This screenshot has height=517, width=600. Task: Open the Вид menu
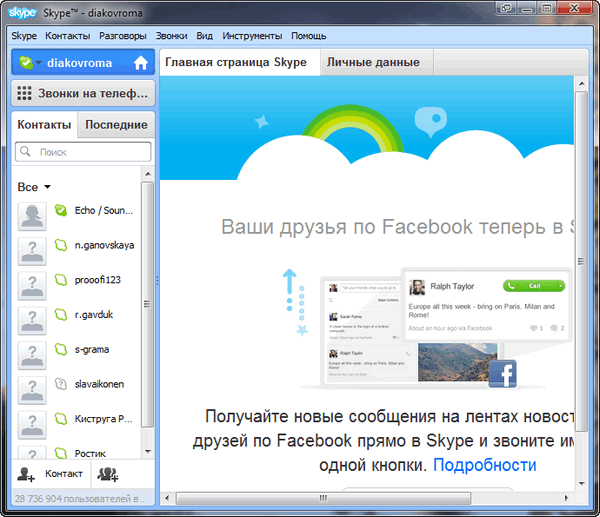pyautogui.click(x=205, y=36)
